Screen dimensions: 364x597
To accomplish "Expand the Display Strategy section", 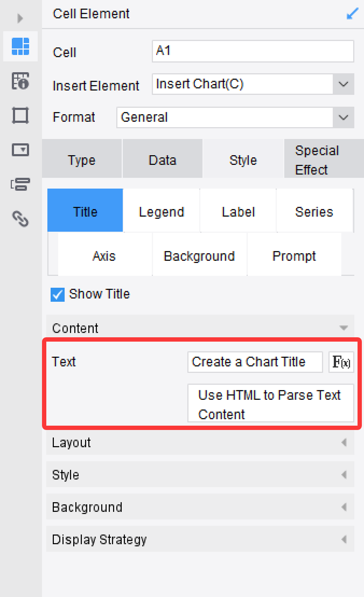I will click(x=200, y=539).
